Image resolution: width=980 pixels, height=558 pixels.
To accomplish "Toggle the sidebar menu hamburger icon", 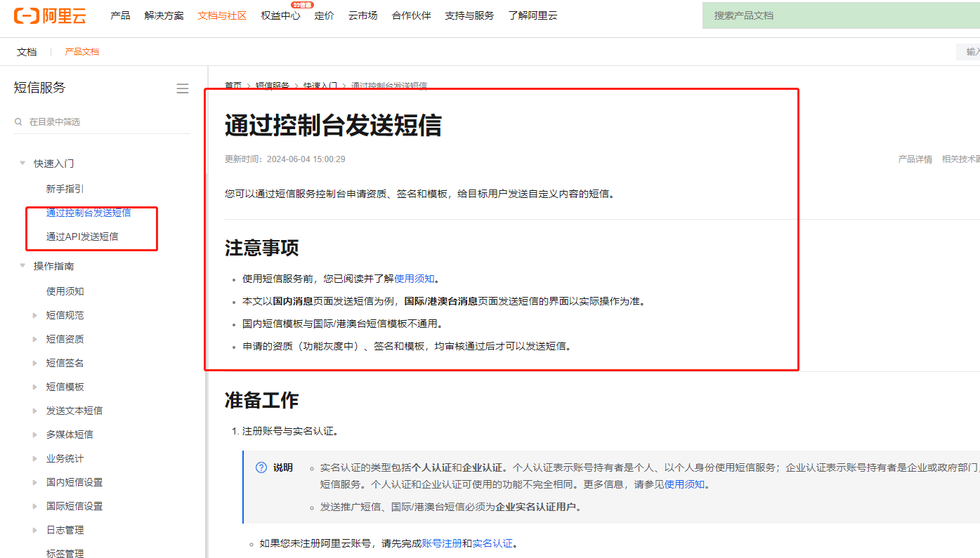I will [x=183, y=88].
